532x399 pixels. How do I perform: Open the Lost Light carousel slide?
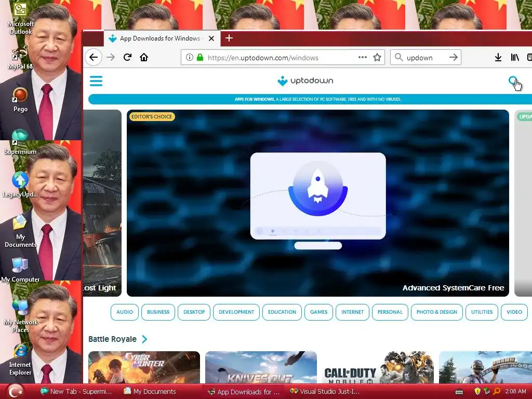pos(102,203)
